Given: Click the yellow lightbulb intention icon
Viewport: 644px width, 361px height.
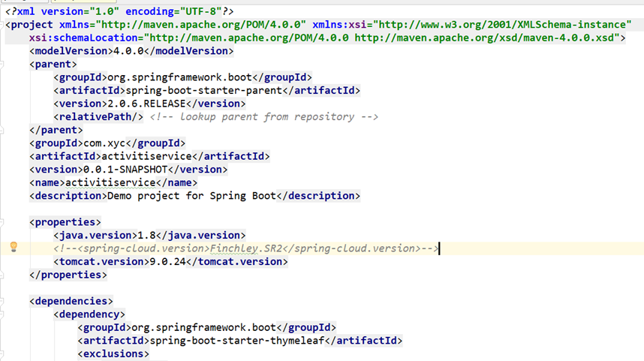Looking at the screenshot, I should point(14,247).
